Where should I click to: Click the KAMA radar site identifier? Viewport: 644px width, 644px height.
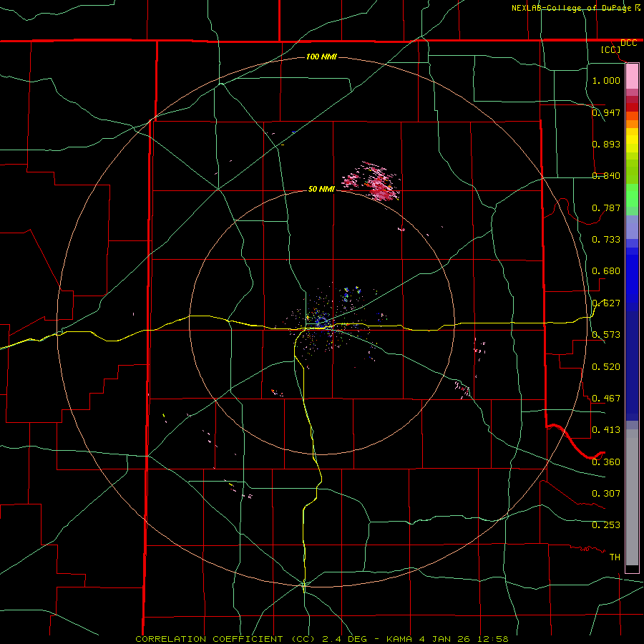(x=399, y=639)
